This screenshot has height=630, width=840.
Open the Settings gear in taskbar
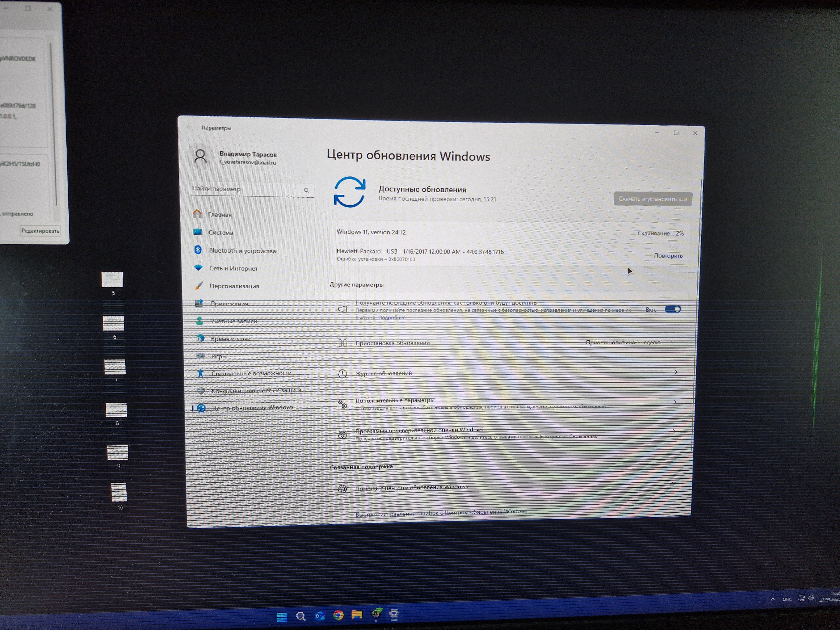pos(394,614)
